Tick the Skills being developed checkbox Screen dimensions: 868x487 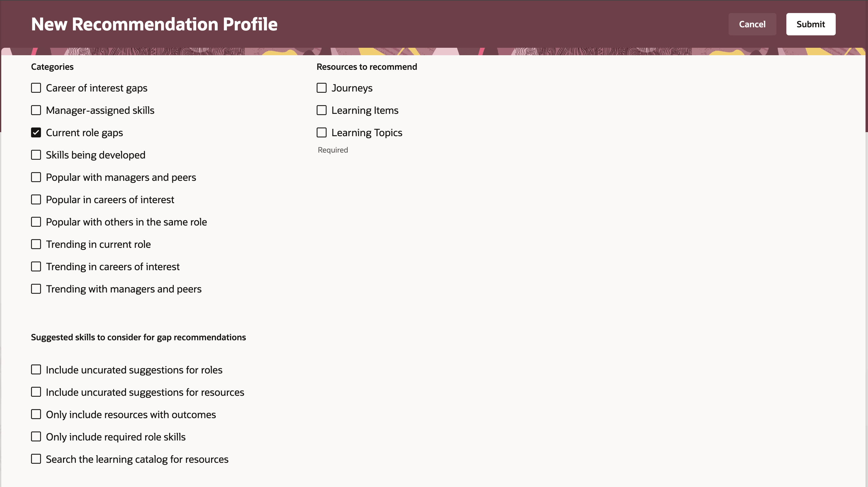[36, 155]
